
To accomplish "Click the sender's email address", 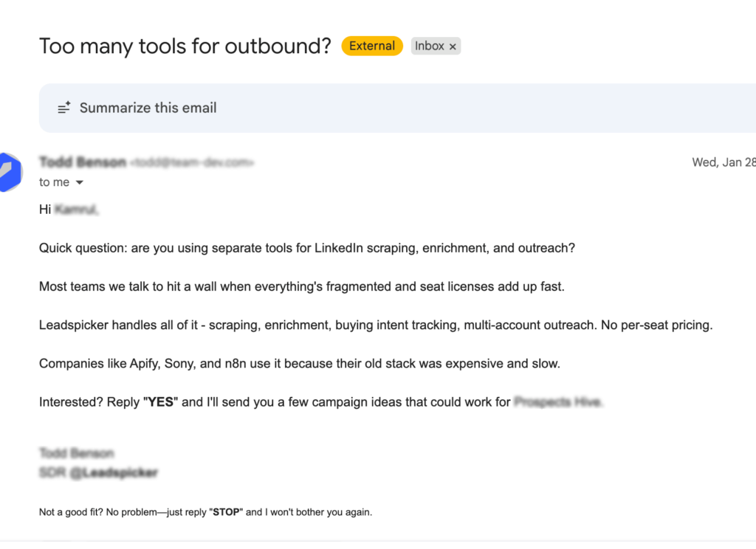I will pyautogui.click(x=192, y=162).
